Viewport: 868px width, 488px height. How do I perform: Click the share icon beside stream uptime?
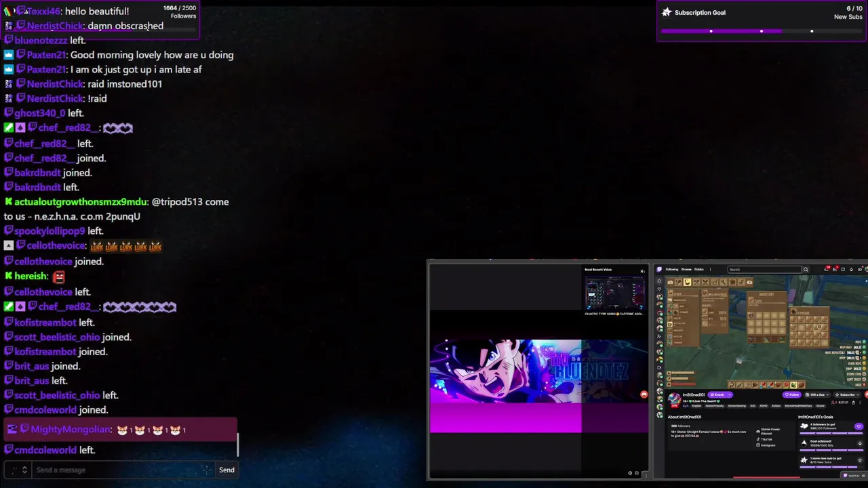(x=853, y=403)
